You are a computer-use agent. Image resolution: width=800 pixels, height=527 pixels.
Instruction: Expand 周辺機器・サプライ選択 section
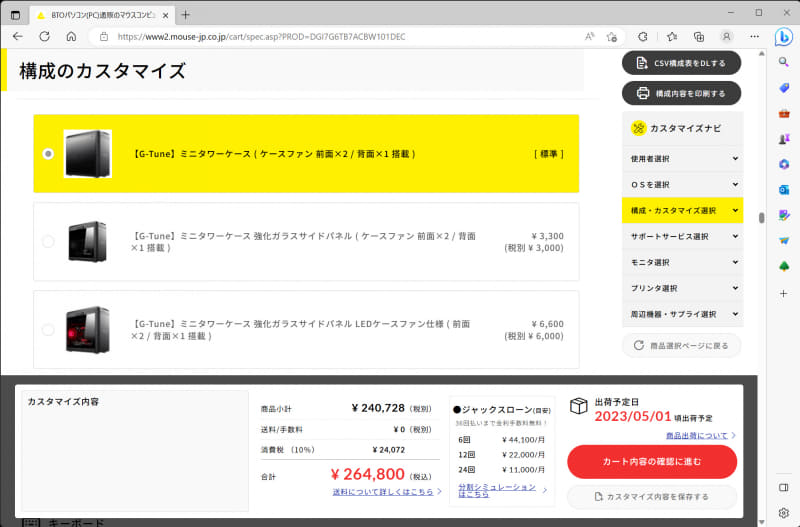(682, 314)
